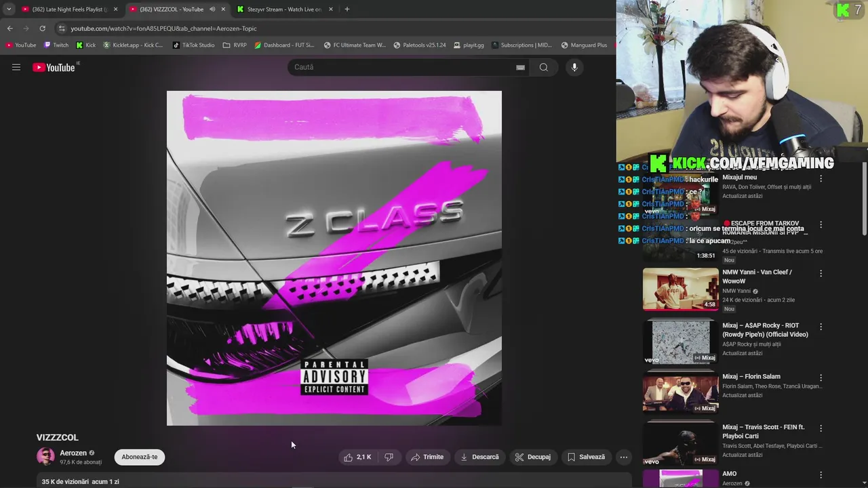Open the AMO video title

coord(730,474)
